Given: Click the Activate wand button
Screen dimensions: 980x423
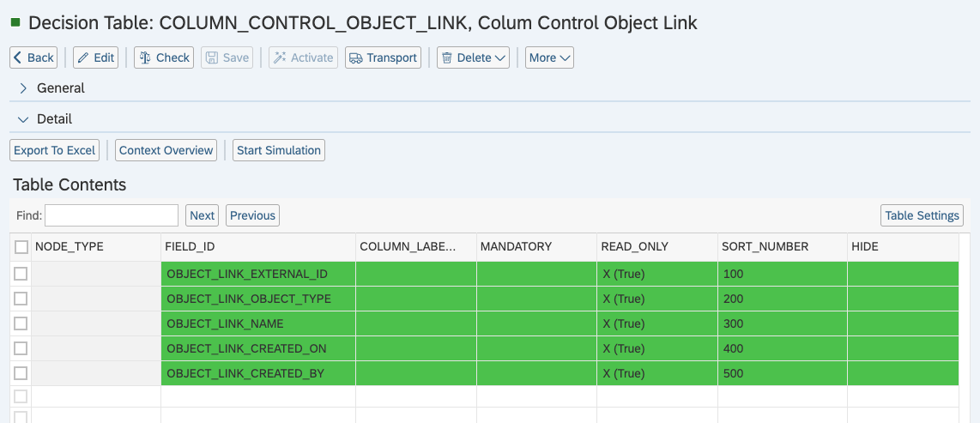Looking at the screenshot, I should (x=303, y=57).
